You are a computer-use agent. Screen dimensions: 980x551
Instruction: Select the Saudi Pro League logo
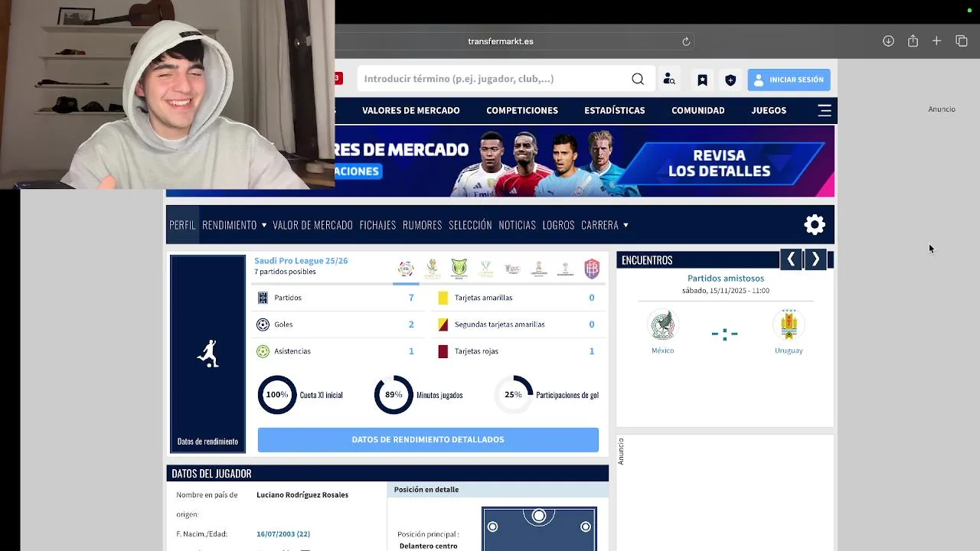406,269
